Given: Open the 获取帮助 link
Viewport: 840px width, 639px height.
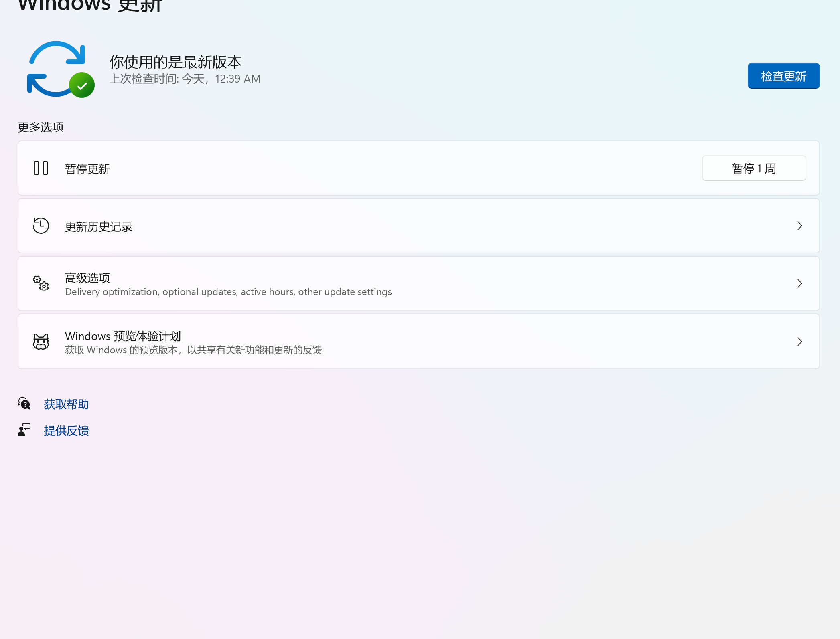Looking at the screenshot, I should tap(66, 404).
